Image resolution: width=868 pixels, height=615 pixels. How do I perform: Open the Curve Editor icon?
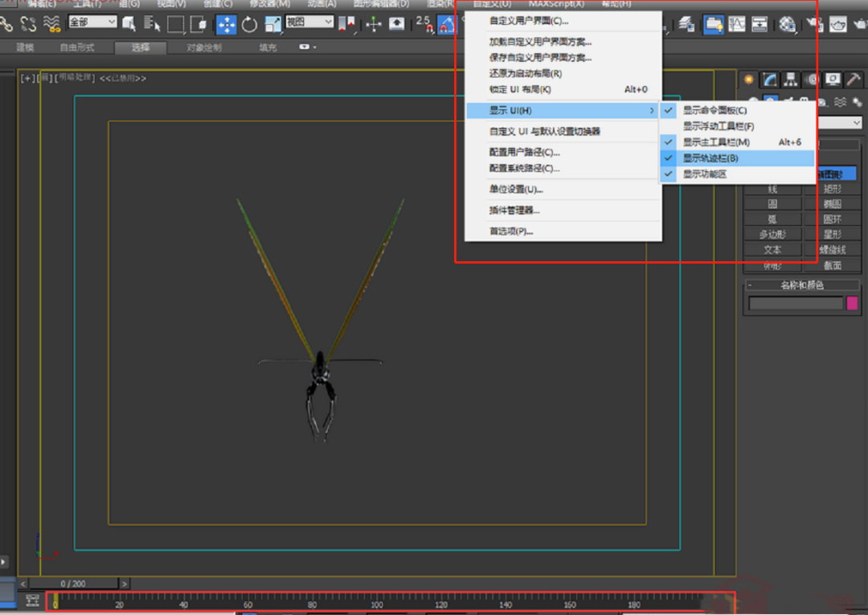737,24
